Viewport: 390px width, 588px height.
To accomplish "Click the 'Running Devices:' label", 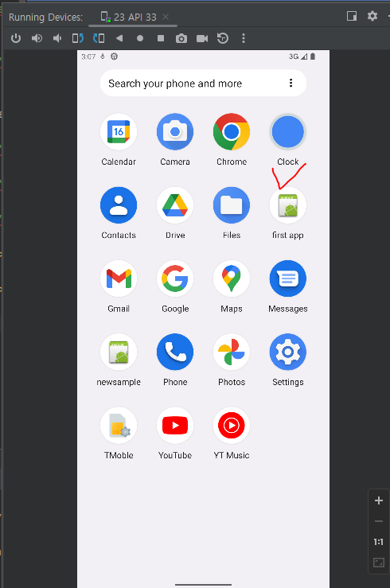I will pos(45,18).
